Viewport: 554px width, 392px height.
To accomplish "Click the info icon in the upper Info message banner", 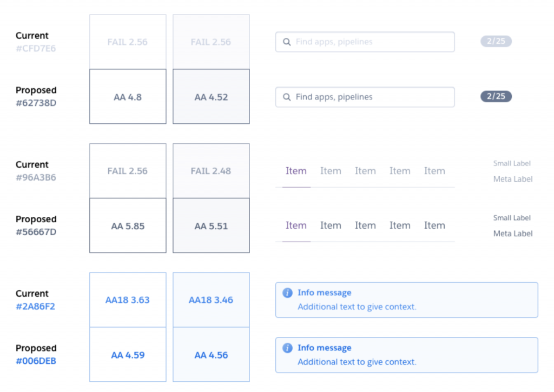I will tap(288, 293).
